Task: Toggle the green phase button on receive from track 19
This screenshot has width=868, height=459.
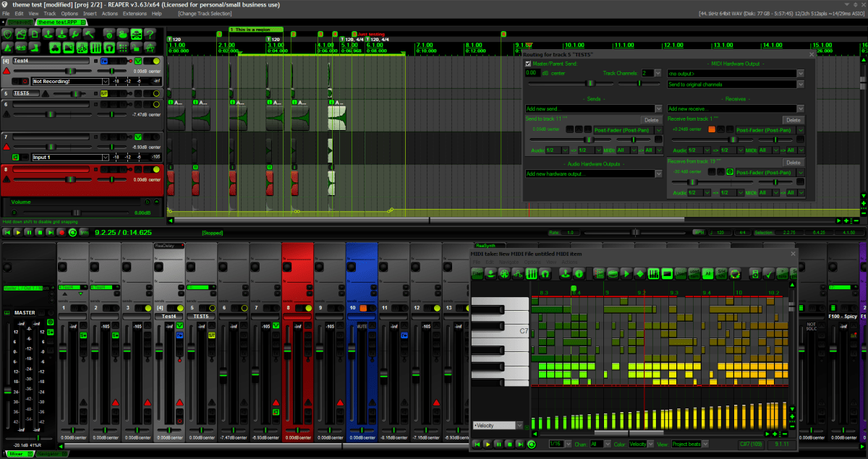Action: 730,172
